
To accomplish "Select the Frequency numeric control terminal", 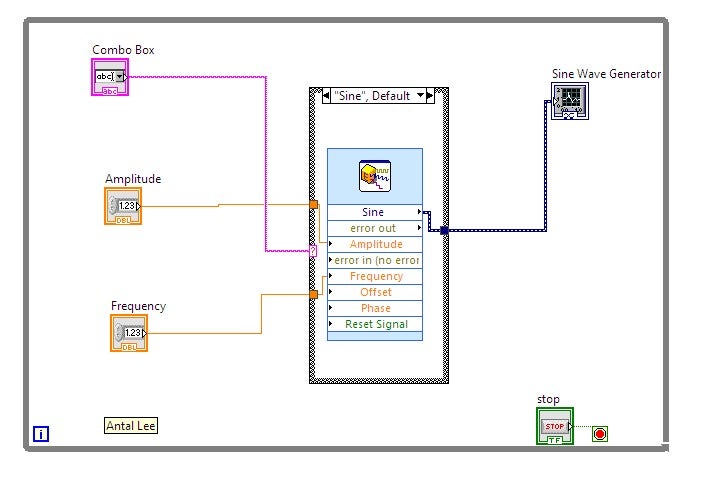I will pyautogui.click(x=129, y=333).
